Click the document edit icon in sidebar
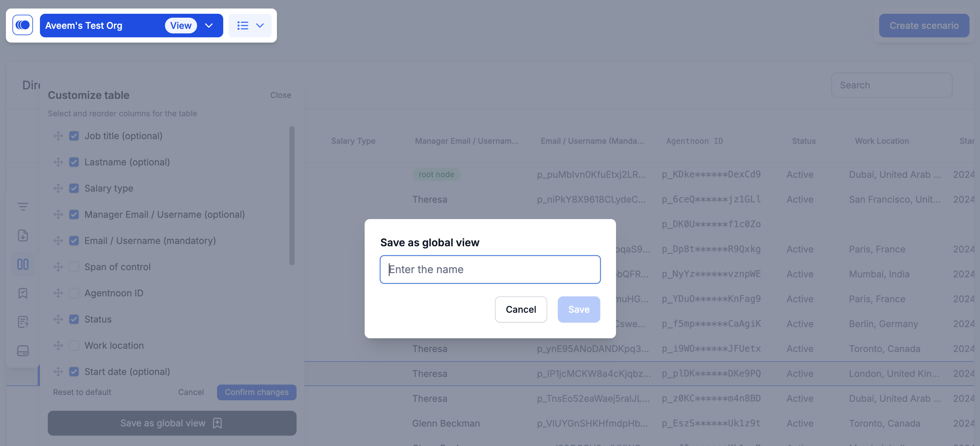980x446 pixels. coord(23,322)
